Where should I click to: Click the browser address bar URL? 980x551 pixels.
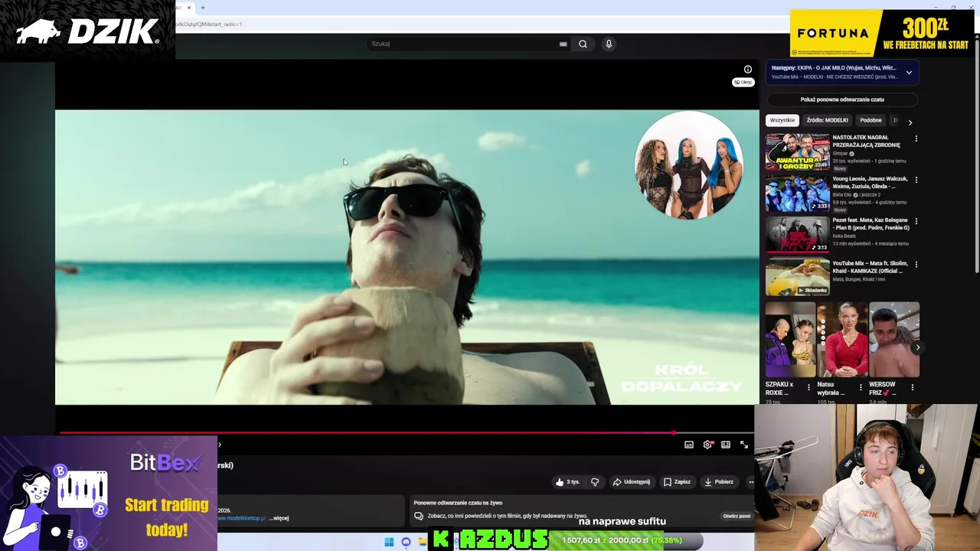pos(210,24)
